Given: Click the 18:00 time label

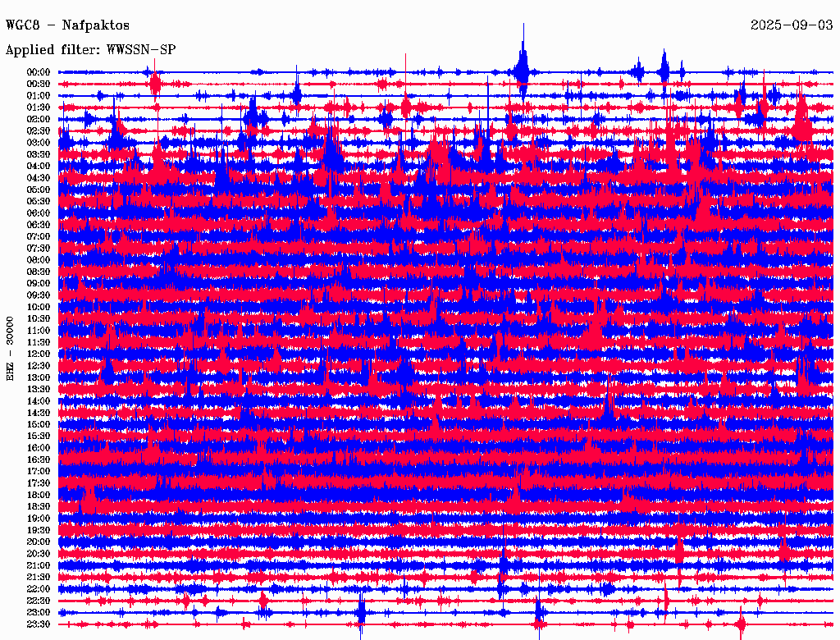Looking at the screenshot, I should (x=39, y=496).
